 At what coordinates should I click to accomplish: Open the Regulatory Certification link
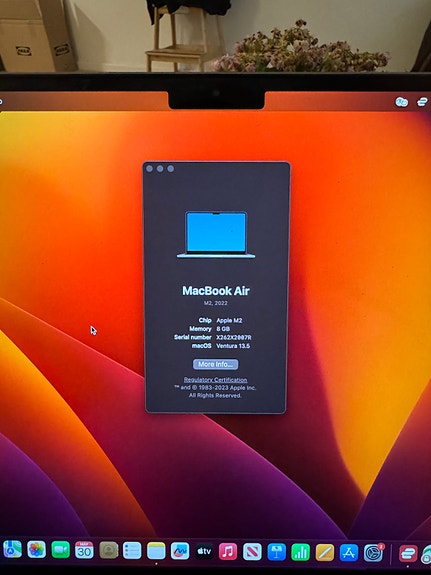pyautogui.click(x=215, y=380)
